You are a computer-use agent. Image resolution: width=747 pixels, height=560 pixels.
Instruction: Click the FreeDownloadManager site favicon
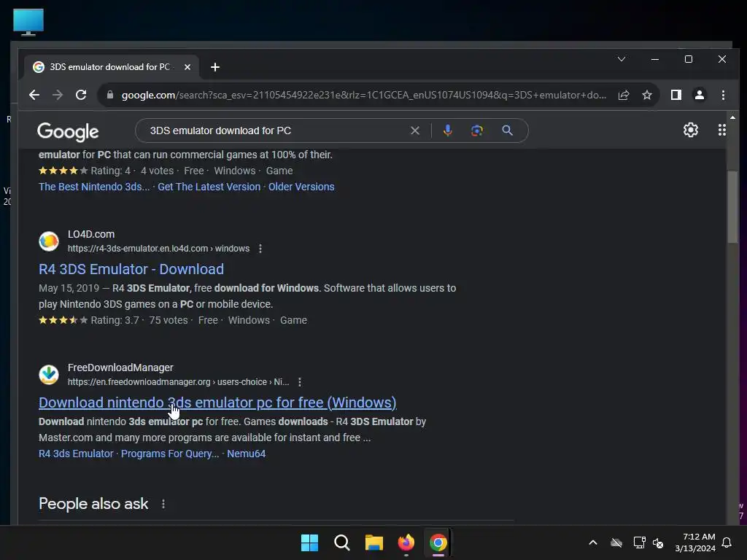click(x=49, y=375)
